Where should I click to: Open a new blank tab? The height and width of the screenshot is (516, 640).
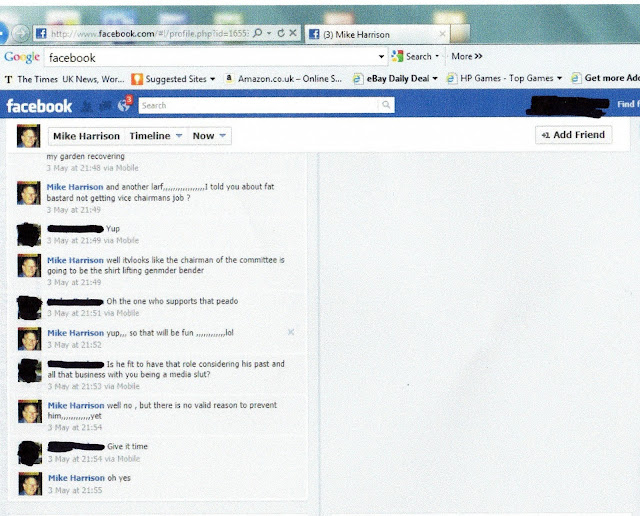tap(460, 33)
